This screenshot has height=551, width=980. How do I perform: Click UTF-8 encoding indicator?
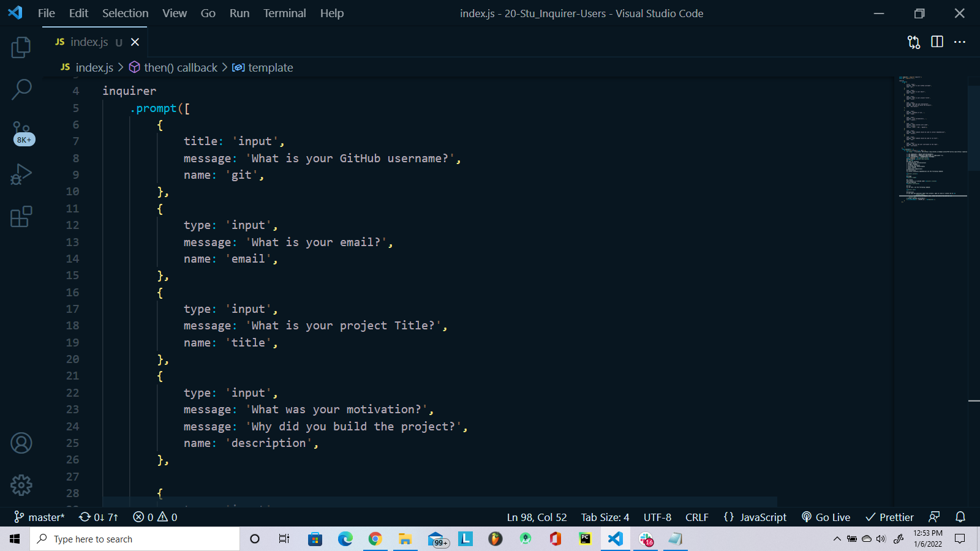tap(657, 517)
